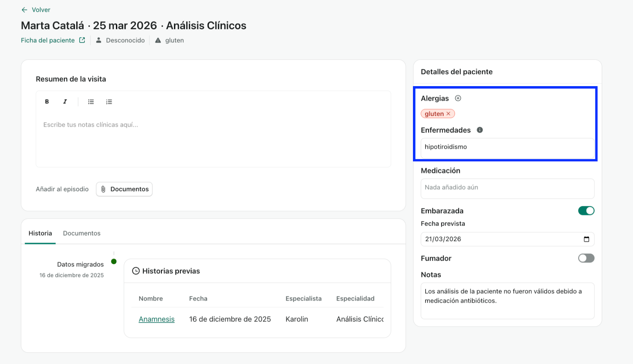Remove the gluten allergy tag

[448, 114]
